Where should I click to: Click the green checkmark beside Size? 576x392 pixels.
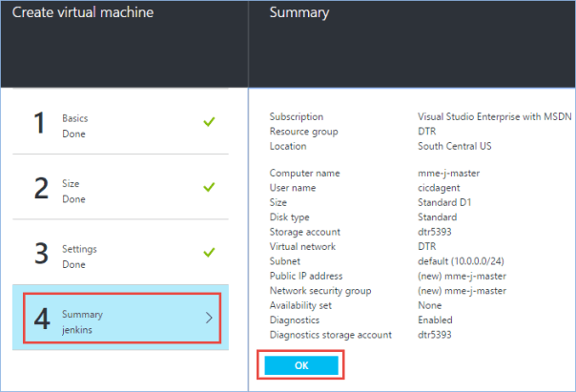click(x=209, y=186)
